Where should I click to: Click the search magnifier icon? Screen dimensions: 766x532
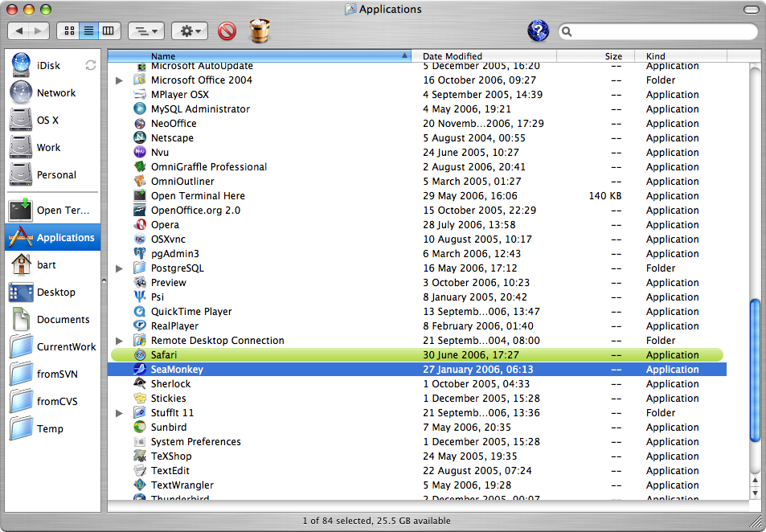[x=567, y=32]
